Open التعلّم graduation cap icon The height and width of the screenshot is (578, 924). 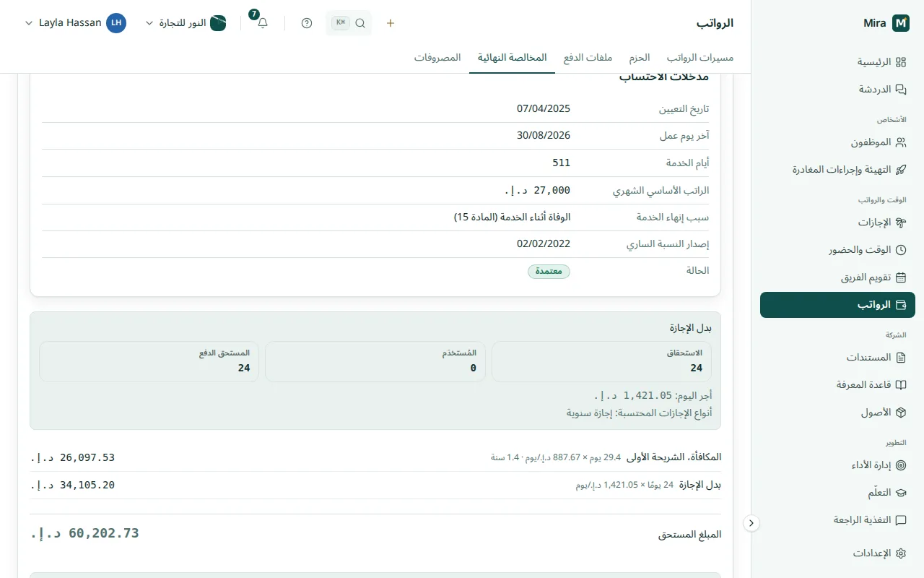(901, 493)
